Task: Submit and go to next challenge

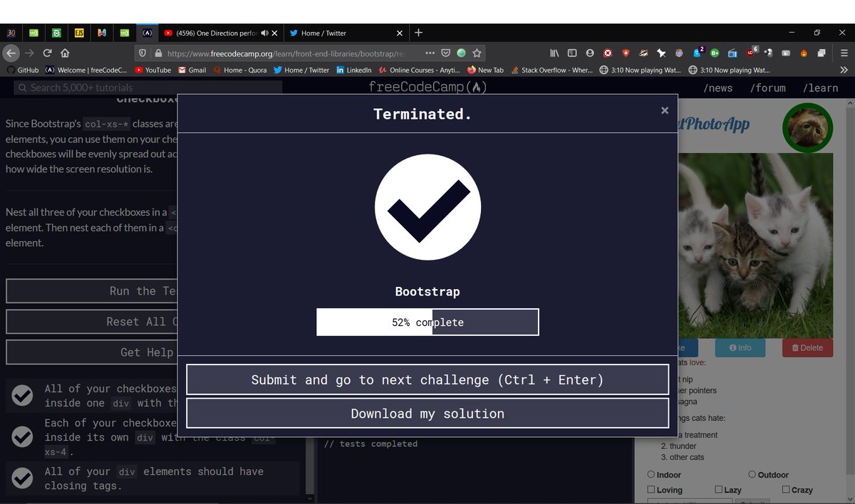Action: [427, 380]
